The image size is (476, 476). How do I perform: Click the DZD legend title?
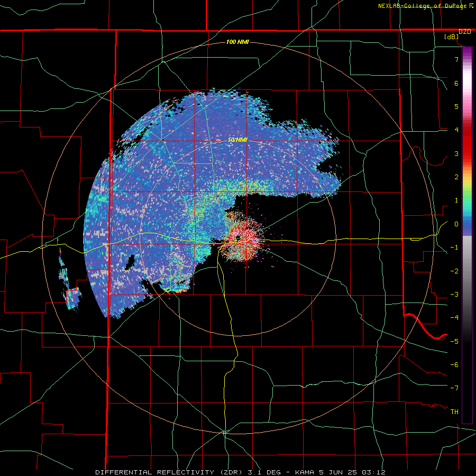(x=465, y=32)
